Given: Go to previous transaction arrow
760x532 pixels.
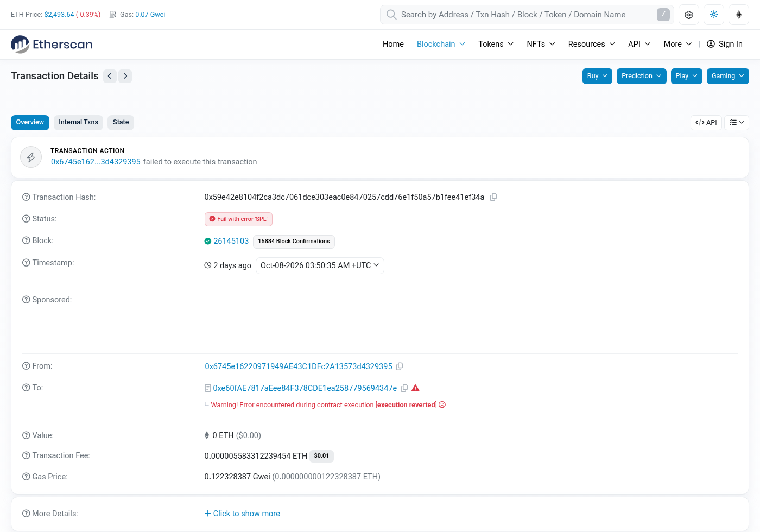Looking at the screenshot, I should [110, 76].
